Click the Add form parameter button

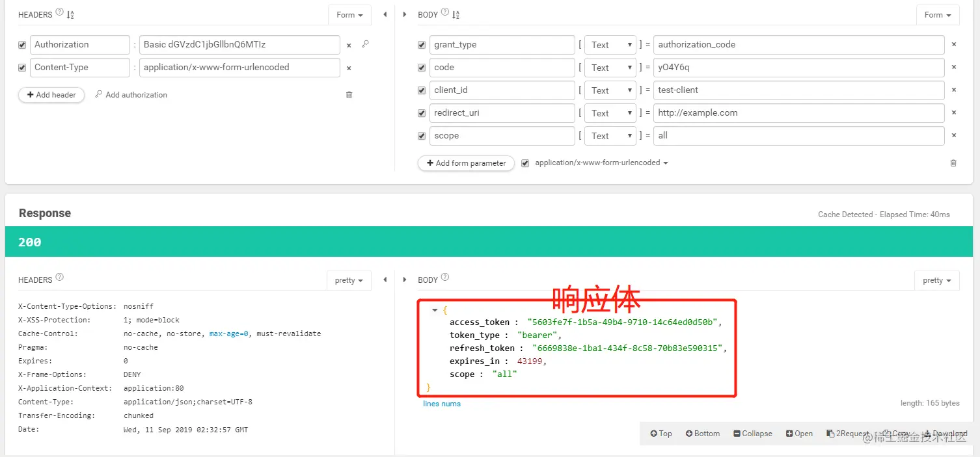[x=466, y=163]
